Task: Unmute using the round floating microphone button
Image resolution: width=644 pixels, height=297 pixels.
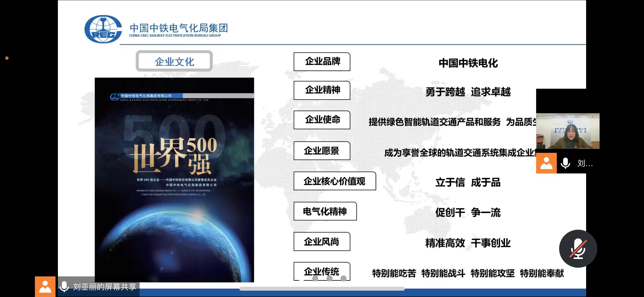Action: coord(578,249)
